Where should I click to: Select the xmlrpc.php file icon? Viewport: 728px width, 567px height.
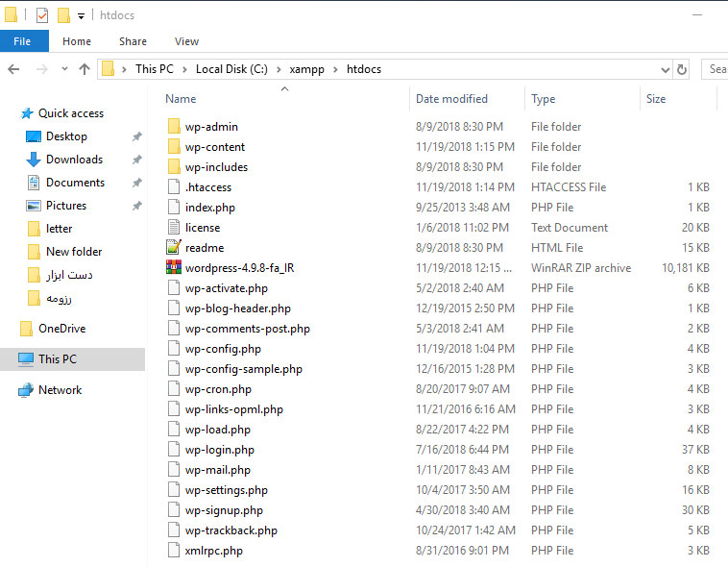(174, 551)
